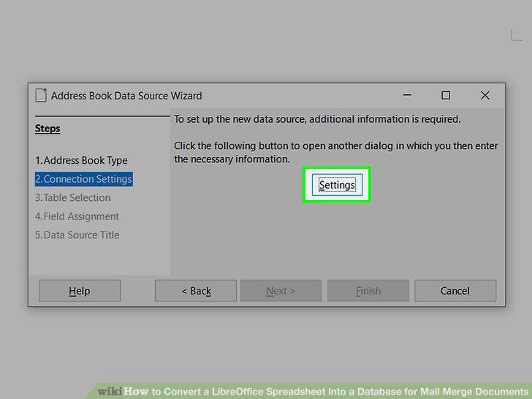Close the wizard with the X
Viewport: 532px width, 399px height.
click(x=485, y=95)
